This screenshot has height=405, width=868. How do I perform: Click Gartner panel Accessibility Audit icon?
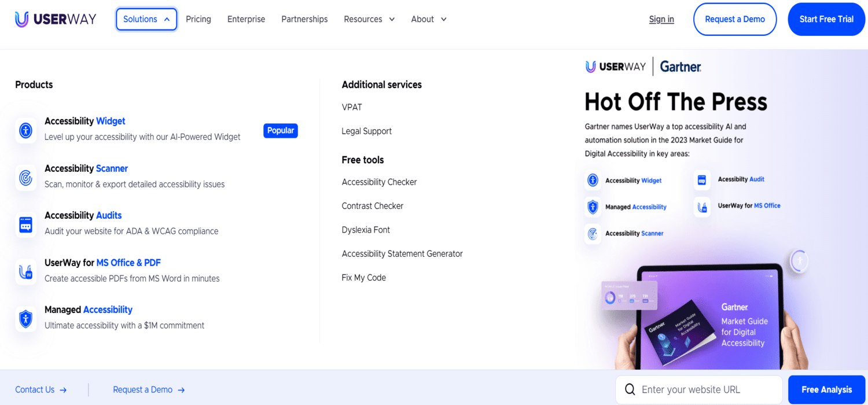702,180
